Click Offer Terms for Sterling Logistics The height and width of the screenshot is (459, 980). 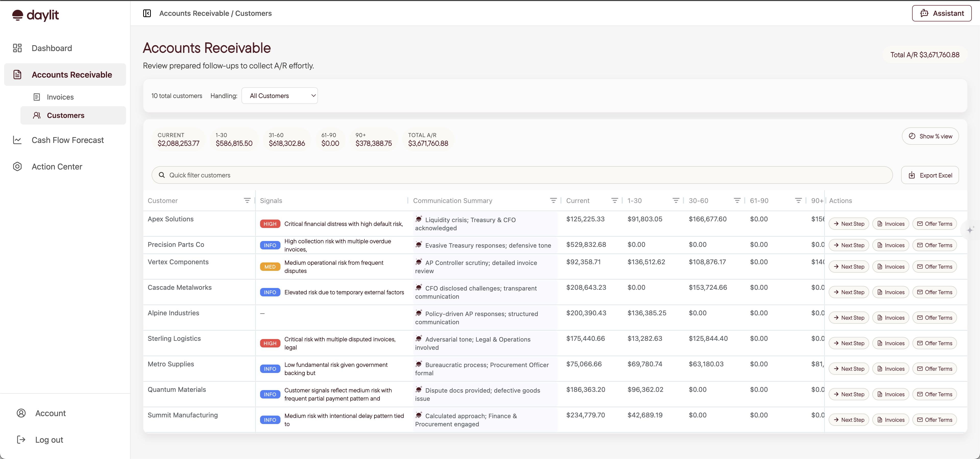click(934, 343)
